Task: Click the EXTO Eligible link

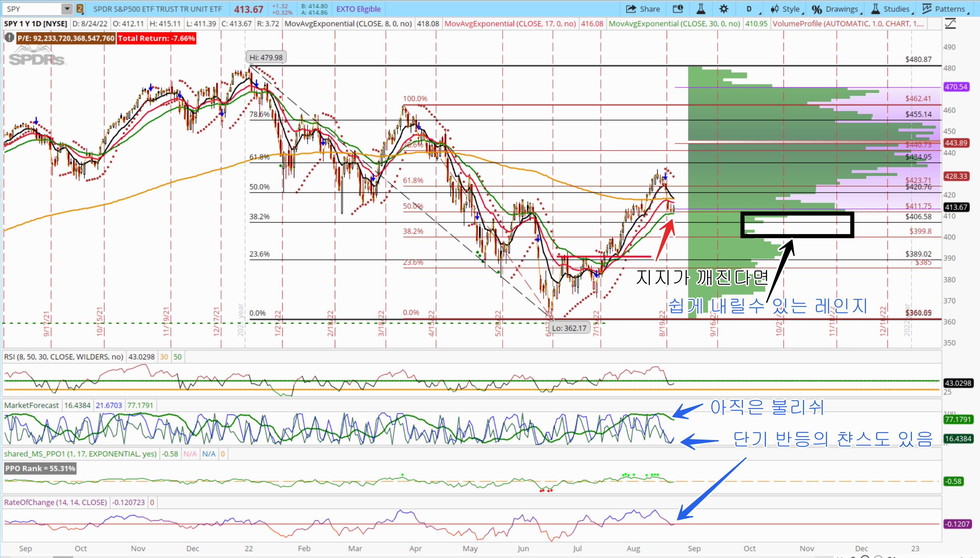Action: 358,9
